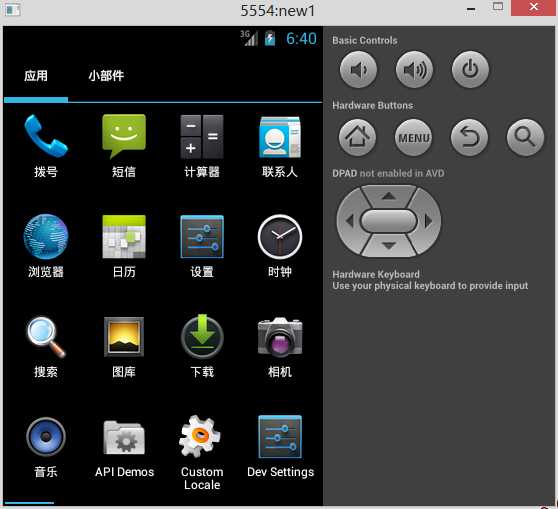The image size is (558, 509).
Task: Click the DPAD up arrow
Action: (x=389, y=196)
